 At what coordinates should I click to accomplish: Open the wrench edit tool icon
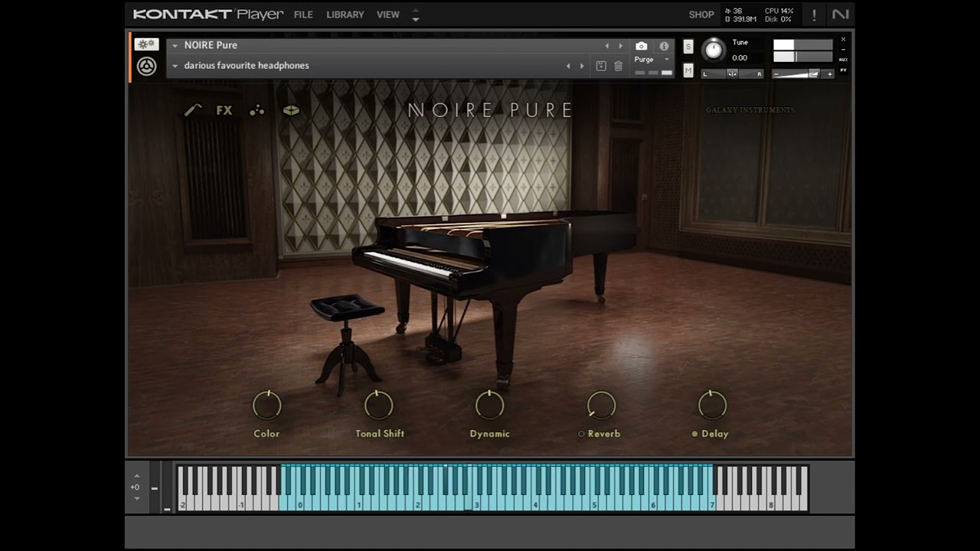click(x=193, y=110)
